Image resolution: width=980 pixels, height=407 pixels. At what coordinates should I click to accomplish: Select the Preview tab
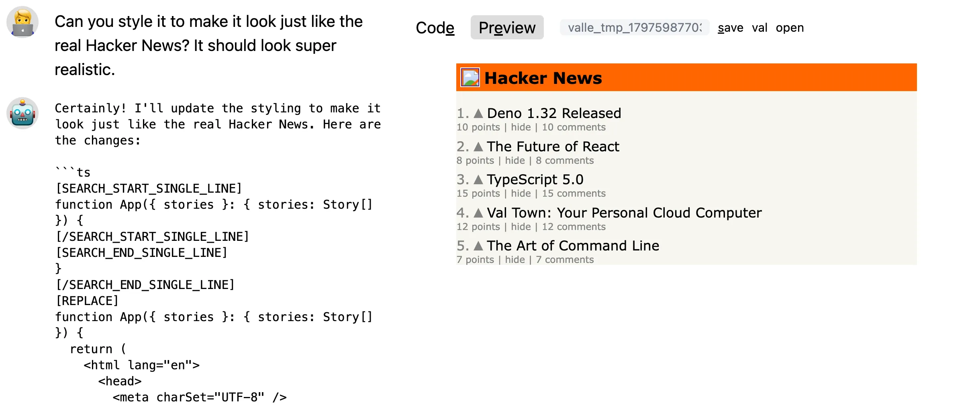click(x=507, y=28)
